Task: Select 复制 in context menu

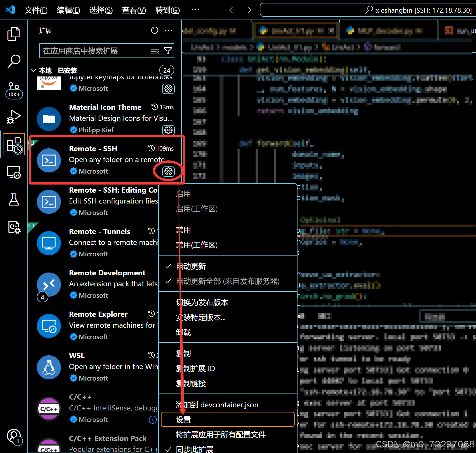Action: 228,354
